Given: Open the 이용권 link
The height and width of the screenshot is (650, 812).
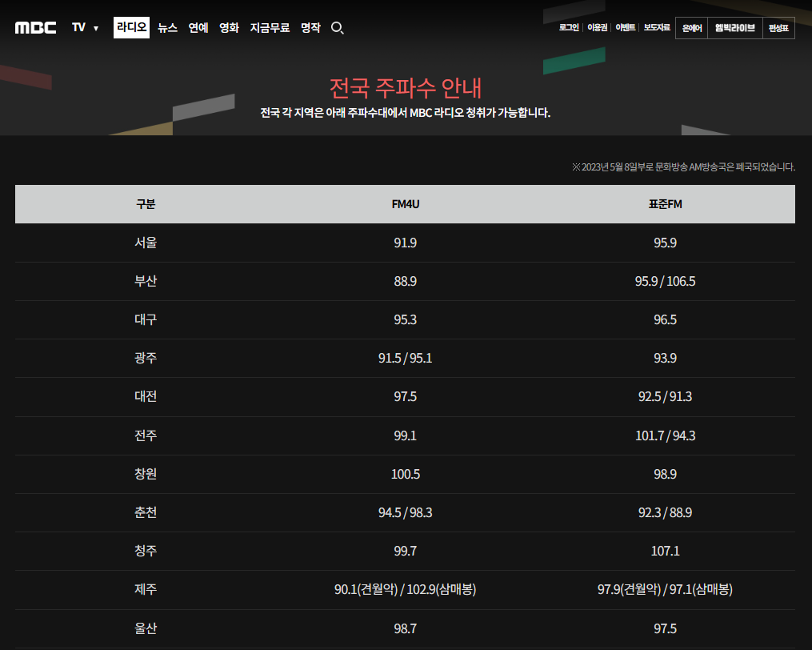Looking at the screenshot, I should 597,28.
